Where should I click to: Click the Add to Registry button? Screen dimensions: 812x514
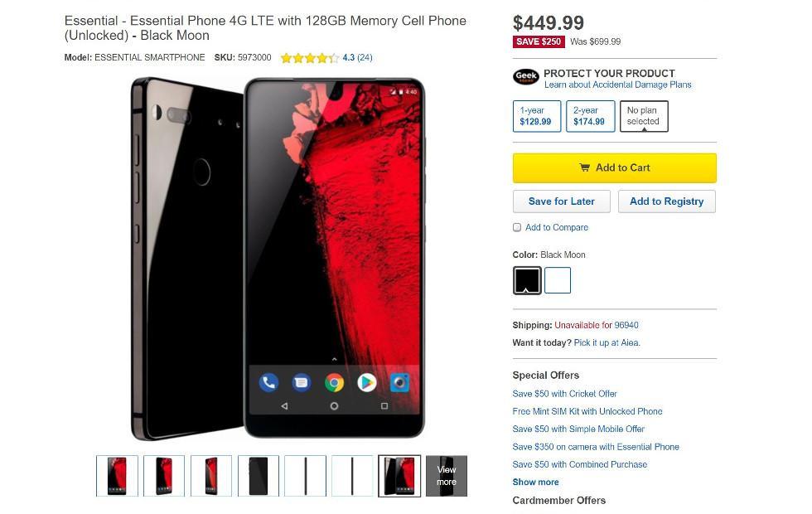(666, 201)
